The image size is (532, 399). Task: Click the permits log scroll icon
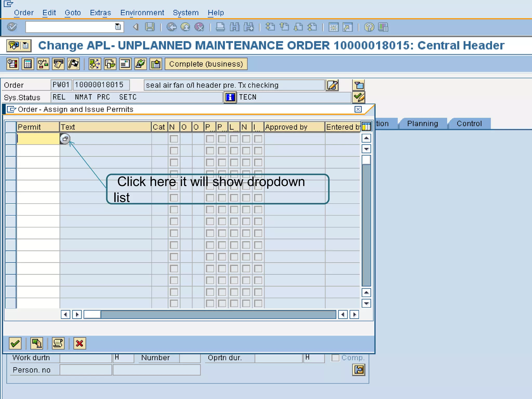(58, 343)
